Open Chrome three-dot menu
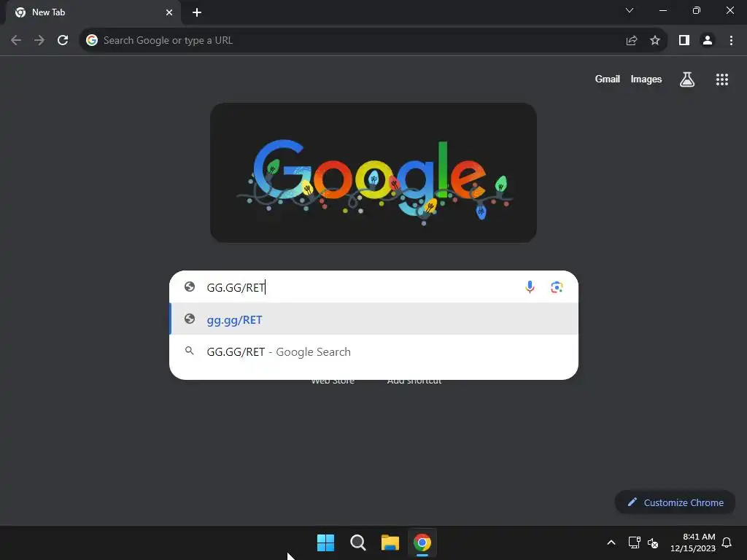Viewport: 747px width, 560px height. point(731,41)
